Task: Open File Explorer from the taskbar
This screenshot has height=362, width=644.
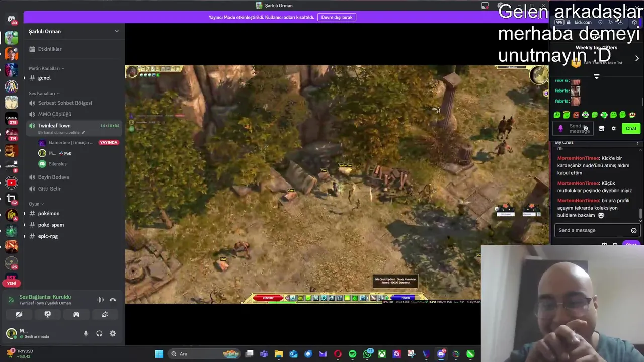Action: pyautogui.click(x=278, y=354)
